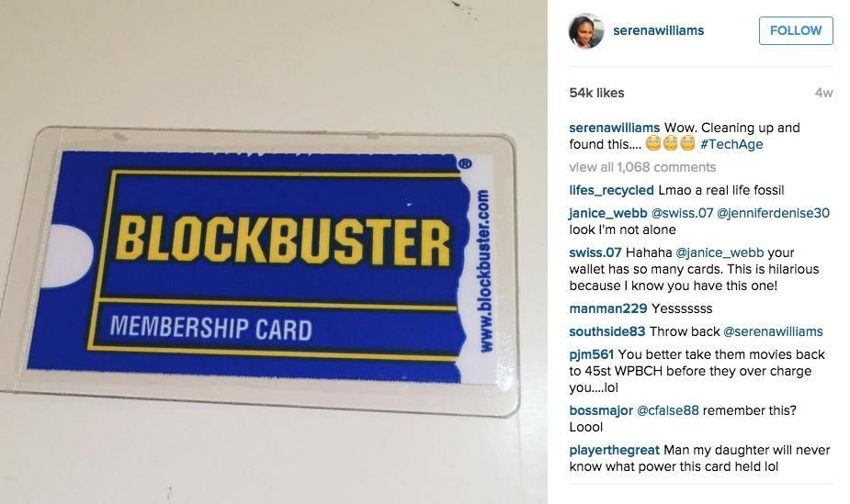The image size is (850, 504).
Task: Click the @cfalse88 mention
Action: click(x=667, y=410)
